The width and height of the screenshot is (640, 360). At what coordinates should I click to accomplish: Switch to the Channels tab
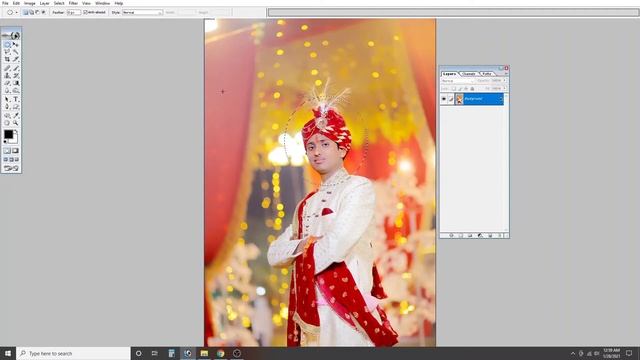pyautogui.click(x=469, y=74)
